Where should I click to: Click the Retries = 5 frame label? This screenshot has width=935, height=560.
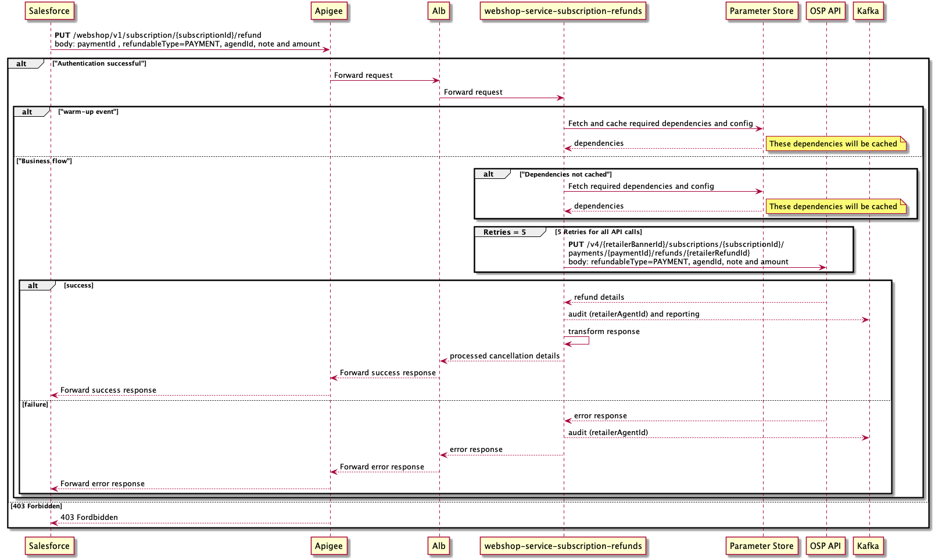tap(504, 232)
